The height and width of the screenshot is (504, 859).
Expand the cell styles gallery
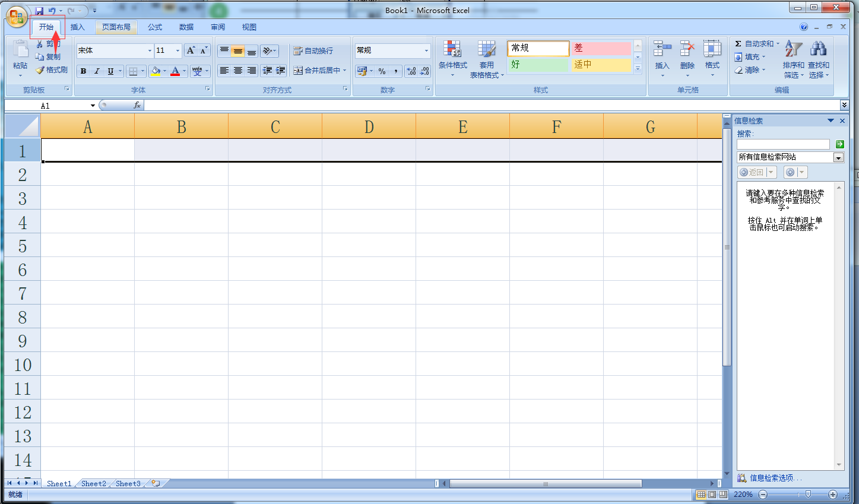point(638,69)
